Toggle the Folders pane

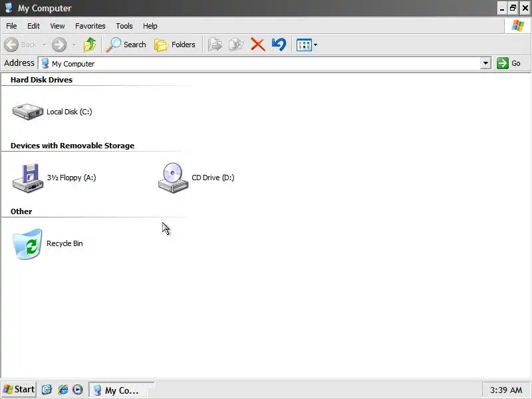175,45
